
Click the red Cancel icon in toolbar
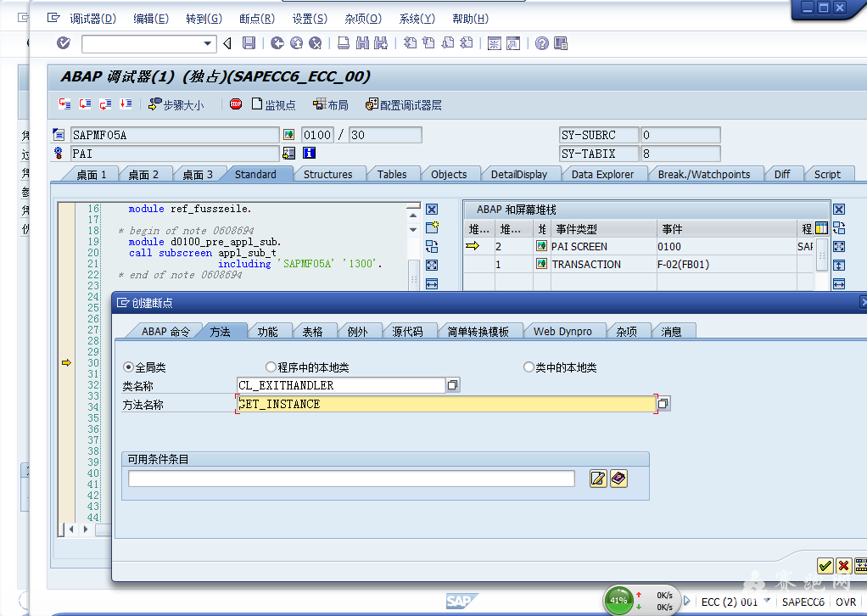316,43
